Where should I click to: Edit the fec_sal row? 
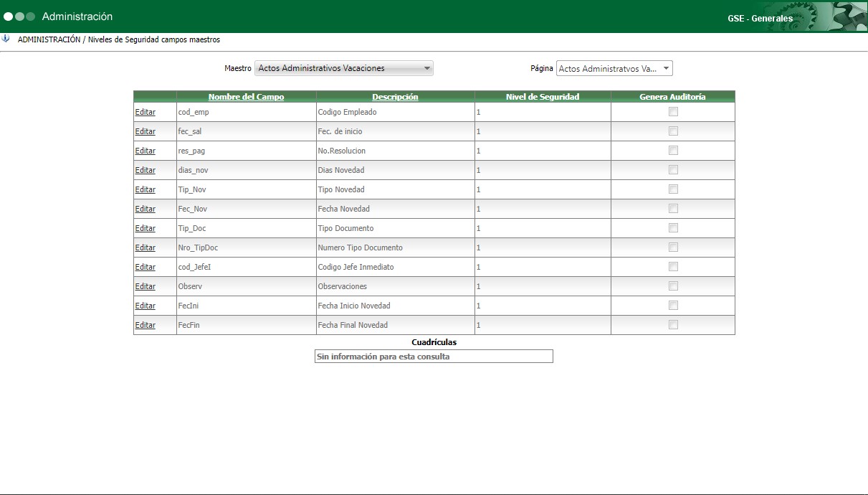pos(146,131)
